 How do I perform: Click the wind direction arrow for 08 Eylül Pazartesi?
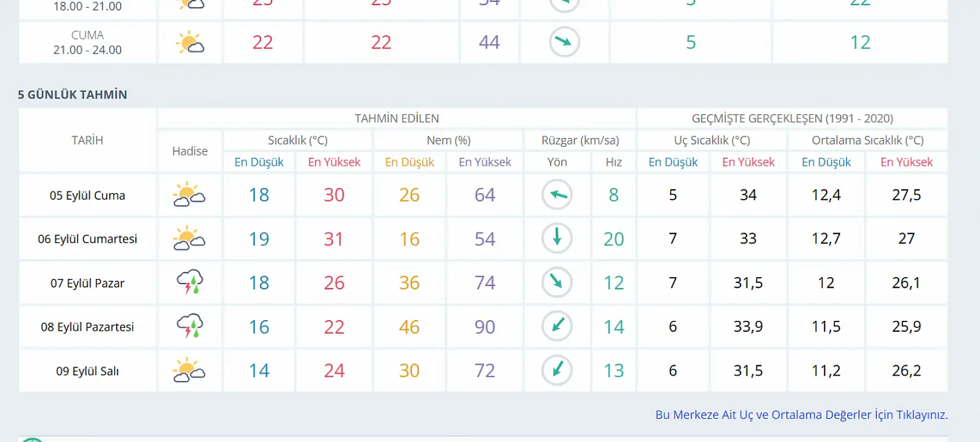point(557,326)
